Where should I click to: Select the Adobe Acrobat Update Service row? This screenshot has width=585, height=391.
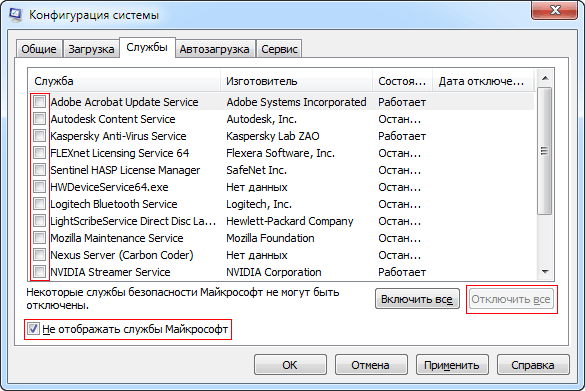[282, 102]
